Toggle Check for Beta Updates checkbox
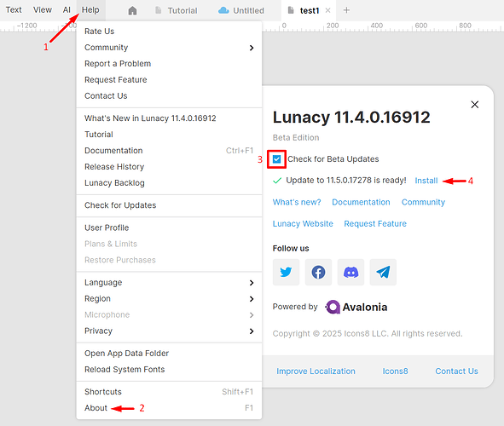504x426 pixels. [277, 159]
